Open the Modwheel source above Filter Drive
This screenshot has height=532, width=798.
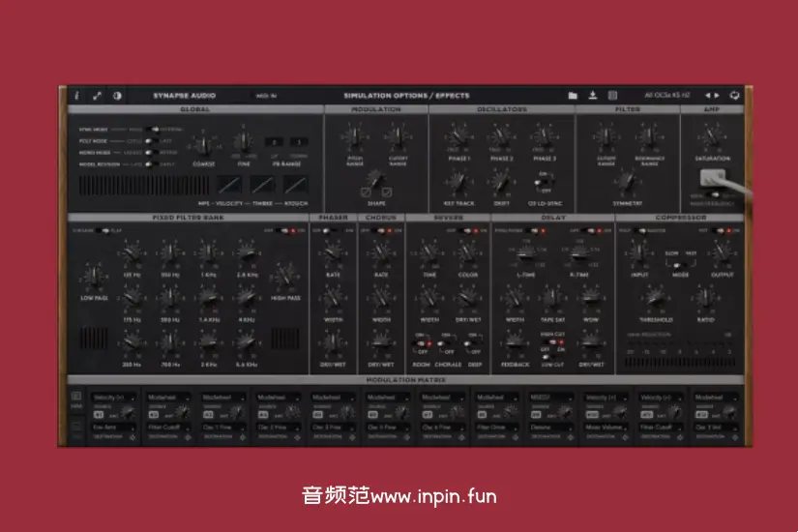pos(497,398)
